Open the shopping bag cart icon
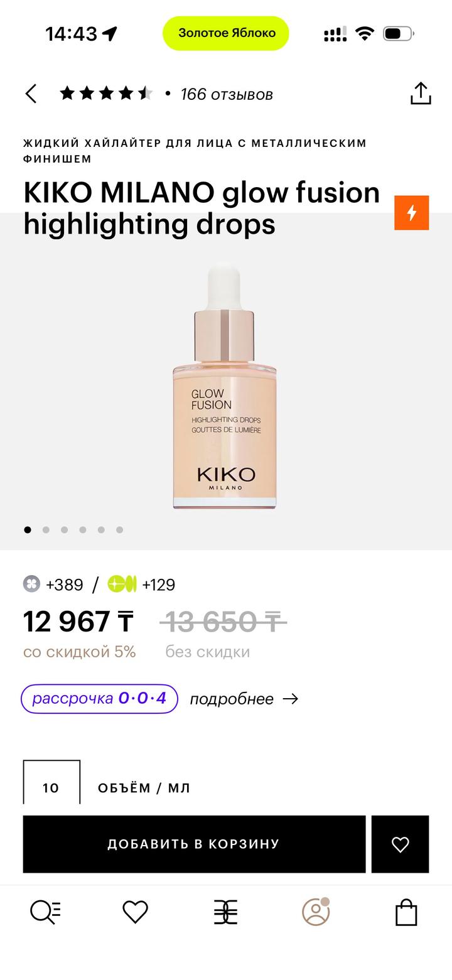 tap(406, 912)
